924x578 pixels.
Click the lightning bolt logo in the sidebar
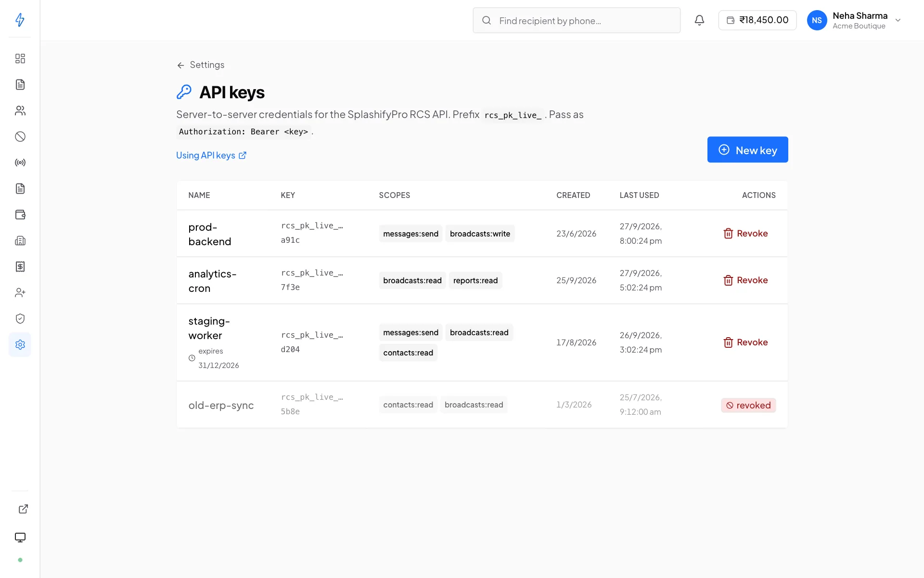pyautogui.click(x=20, y=20)
